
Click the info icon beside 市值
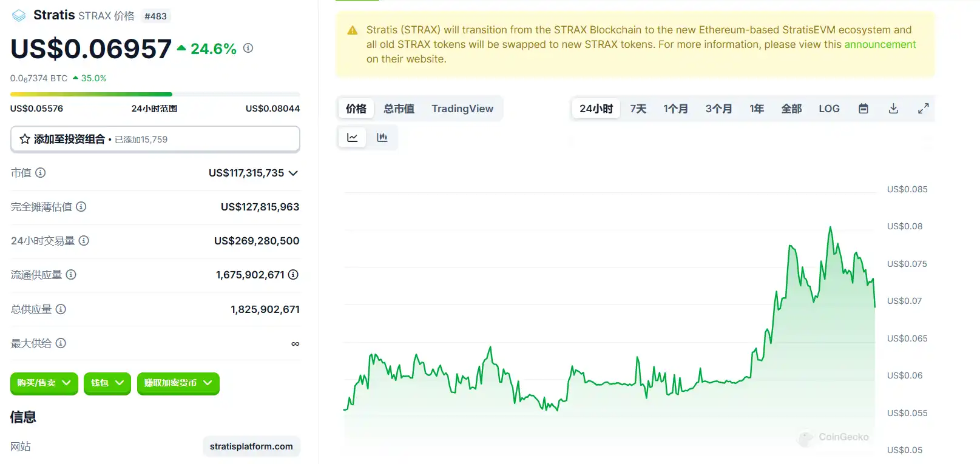(x=41, y=173)
